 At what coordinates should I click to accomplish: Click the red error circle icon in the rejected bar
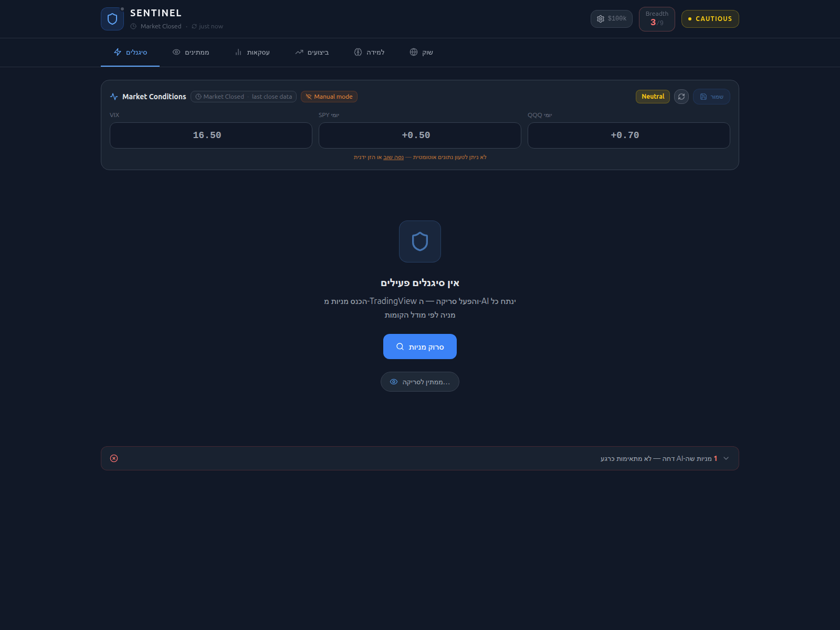(114, 458)
